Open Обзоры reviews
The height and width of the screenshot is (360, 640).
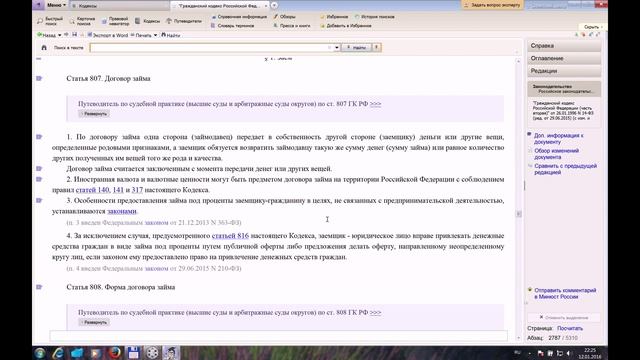[284, 17]
